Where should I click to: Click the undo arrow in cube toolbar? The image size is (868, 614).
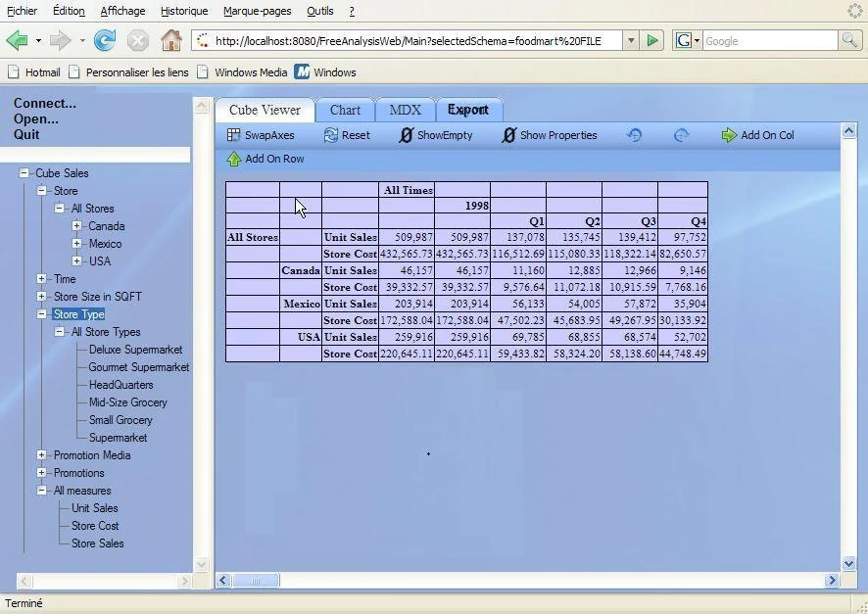(635, 135)
